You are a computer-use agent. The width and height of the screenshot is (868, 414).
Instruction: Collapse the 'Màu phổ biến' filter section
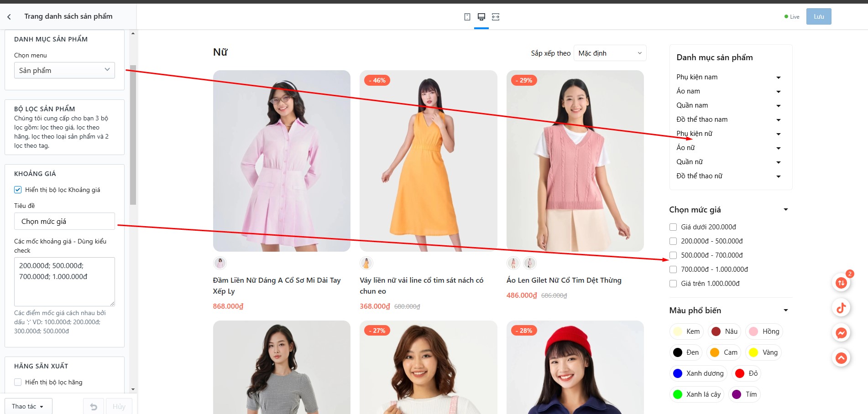coord(786,310)
